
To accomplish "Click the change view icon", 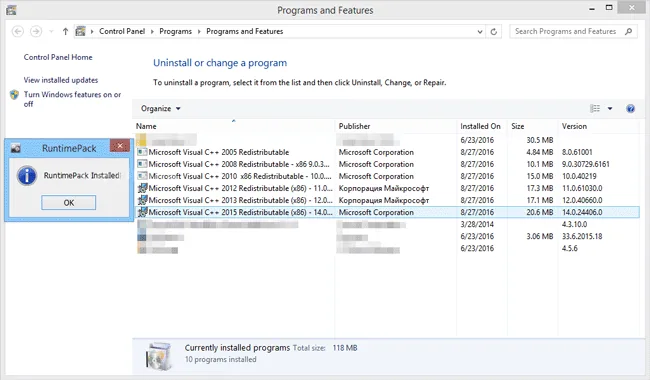I will coord(595,109).
